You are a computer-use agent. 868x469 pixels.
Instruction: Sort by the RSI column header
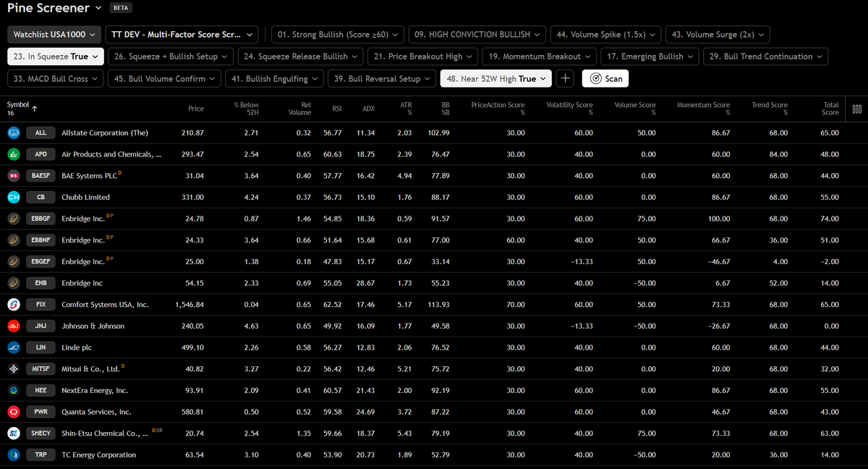click(x=336, y=109)
